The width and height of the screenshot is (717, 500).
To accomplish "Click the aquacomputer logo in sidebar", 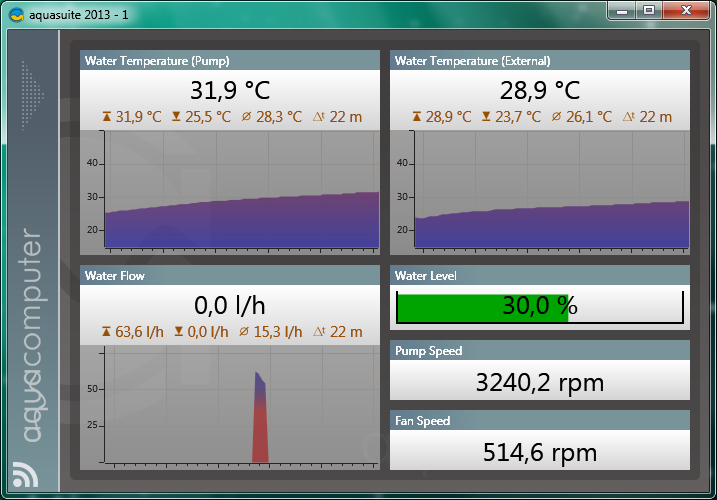I will point(32,335).
